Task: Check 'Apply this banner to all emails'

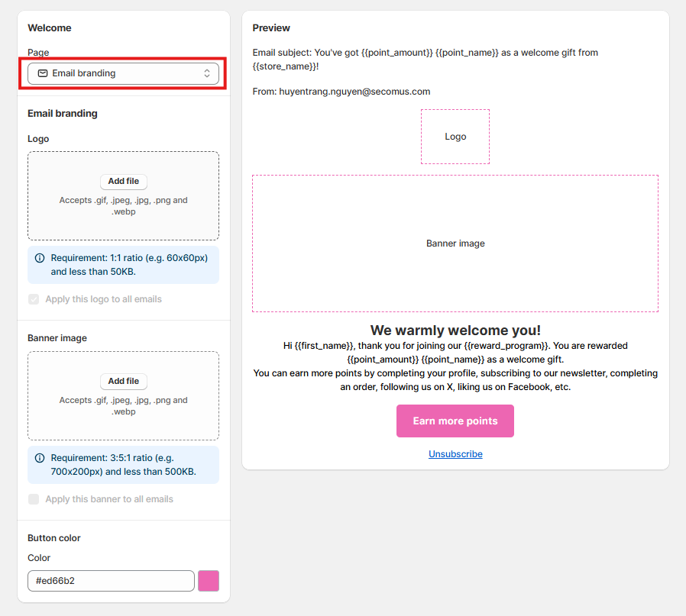Action: pos(34,499)
